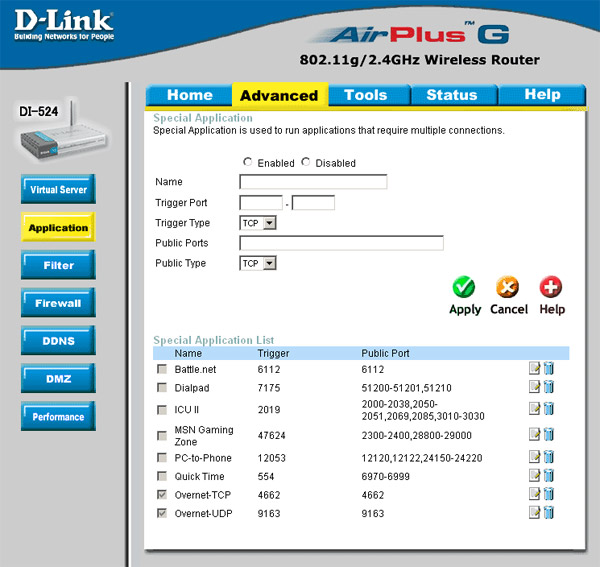Screen dimensions: 600x567
Task: Click the Cancel text label
Action: (509, 309)
